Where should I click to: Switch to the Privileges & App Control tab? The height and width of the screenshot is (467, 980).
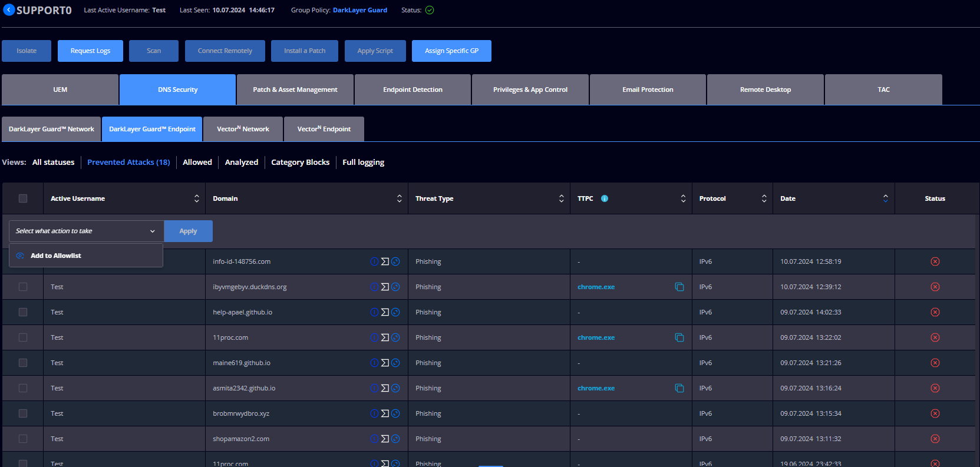point(530,90)
